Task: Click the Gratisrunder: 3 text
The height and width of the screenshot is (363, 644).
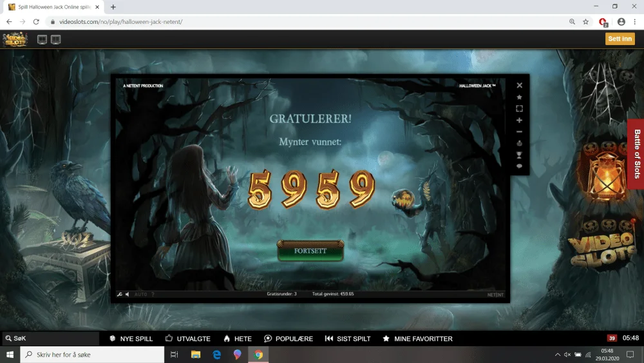Action: [282, 294]
